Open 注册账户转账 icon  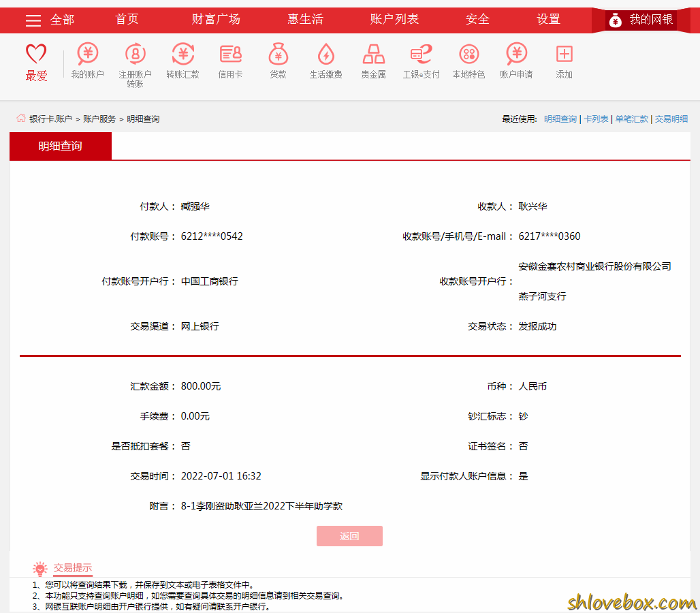136,54
